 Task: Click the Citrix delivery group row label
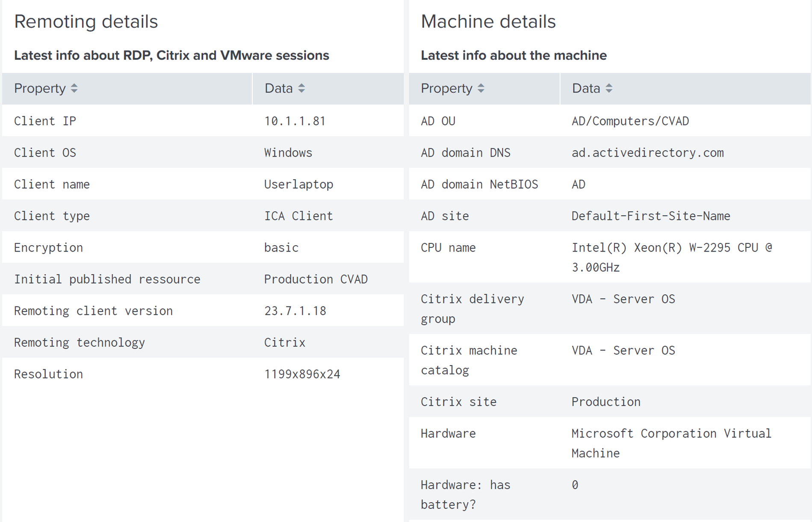coord(472,308)
